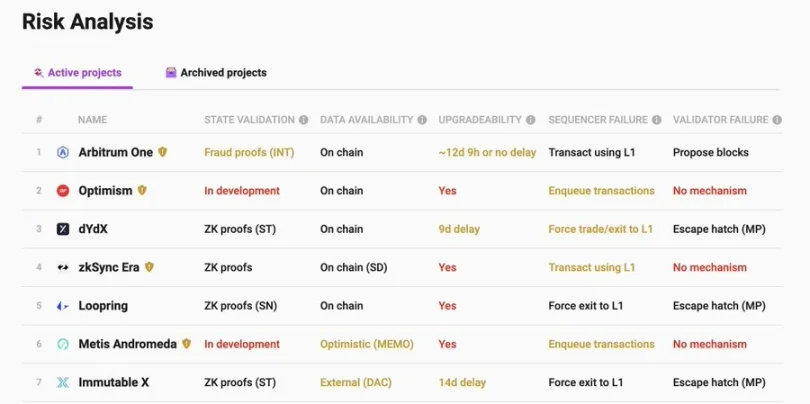Click the Metis Andromeda logo icon

click(63, 344)
